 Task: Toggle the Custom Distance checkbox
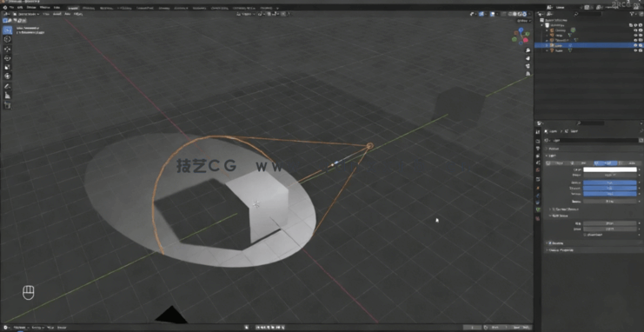[x=554, y=209]
